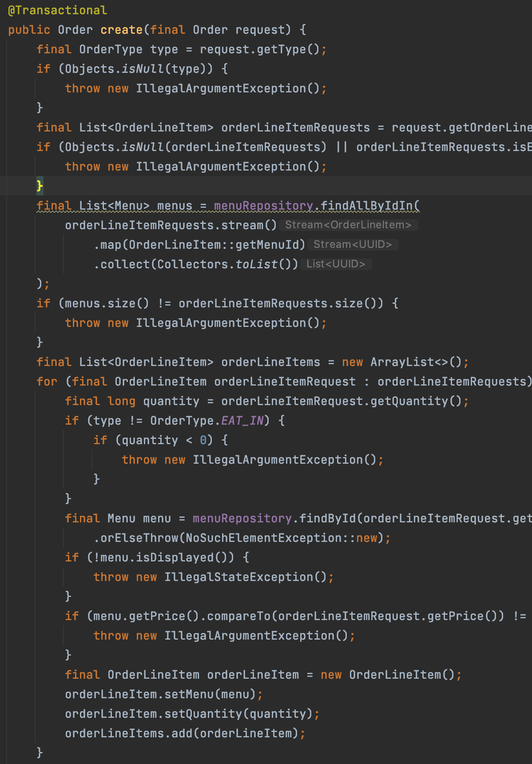Click the Stream<OrderLineItem> inlay hint
Viewport: 532px width, 764px height.
(x=349, y=225)
